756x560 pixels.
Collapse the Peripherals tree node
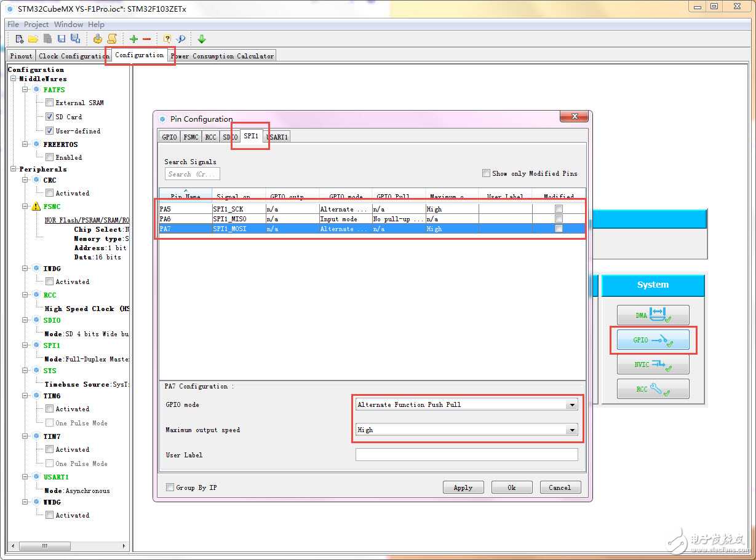click(14, 169)
